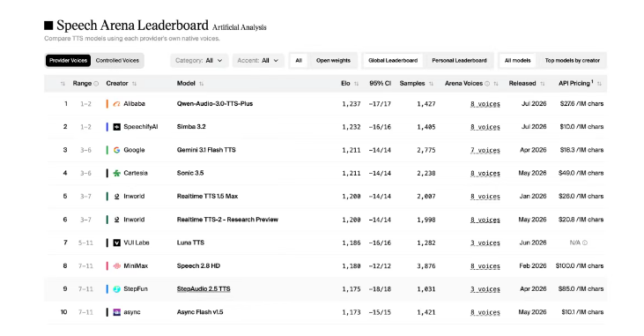The width and height of the screenshot is (644, 336).
Task: Switch to Controlled Voices toggle
Action: pyautogui.click(x=117, y=61)
